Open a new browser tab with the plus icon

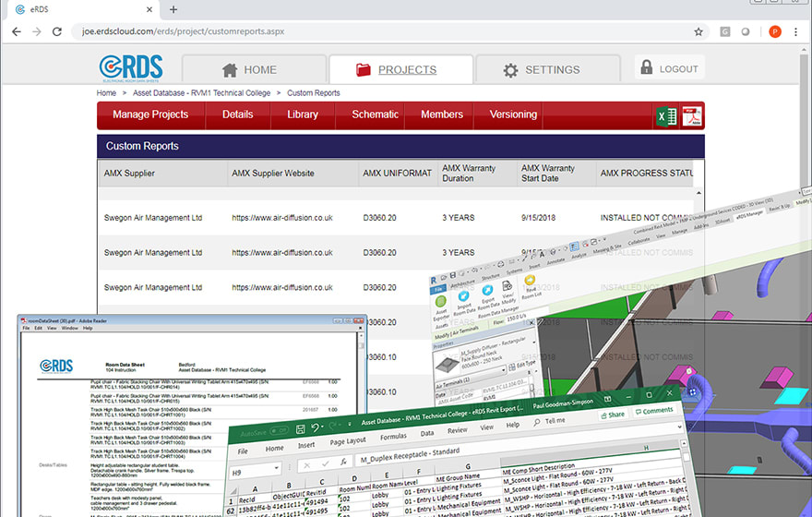173,9
